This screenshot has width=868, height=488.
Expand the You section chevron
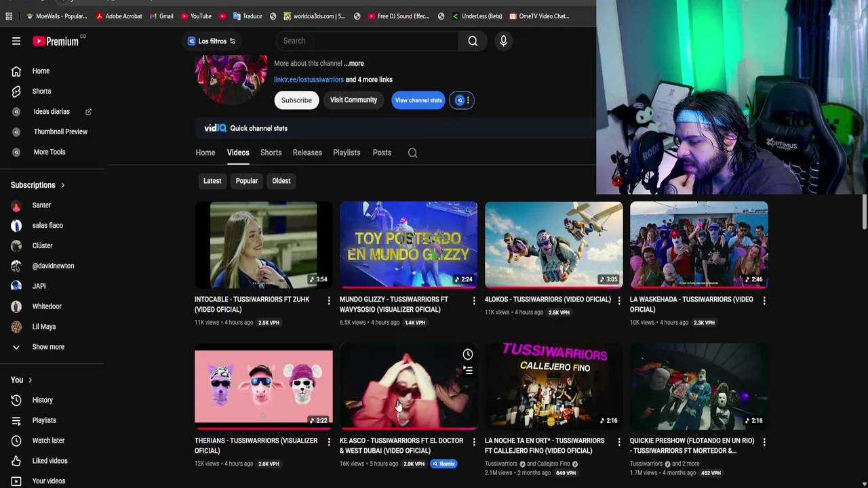[30, 380]
